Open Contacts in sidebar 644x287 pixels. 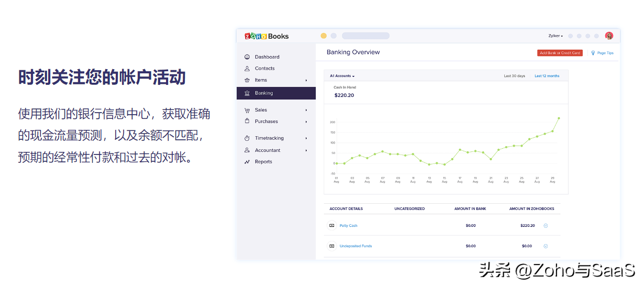pos(265,68)
